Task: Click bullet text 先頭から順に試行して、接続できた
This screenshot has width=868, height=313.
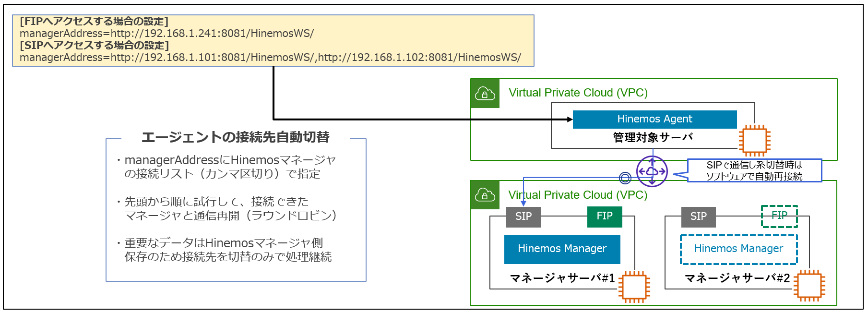Action: point(216,202)
